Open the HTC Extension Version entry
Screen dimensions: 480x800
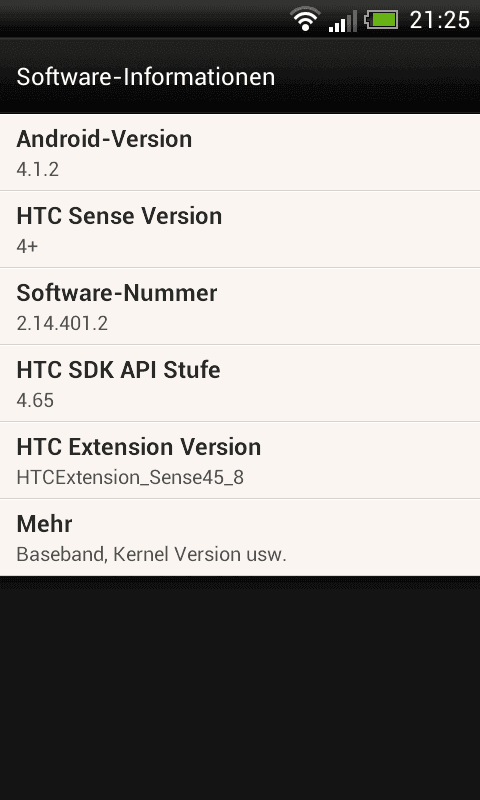point(240,460)
